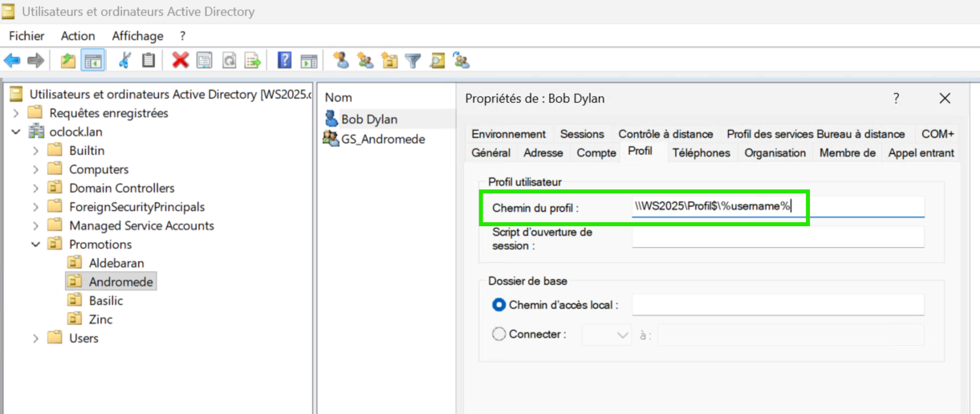Click the Create new user icon
Screen dimensions: 980x414
(x=341, y=60)
